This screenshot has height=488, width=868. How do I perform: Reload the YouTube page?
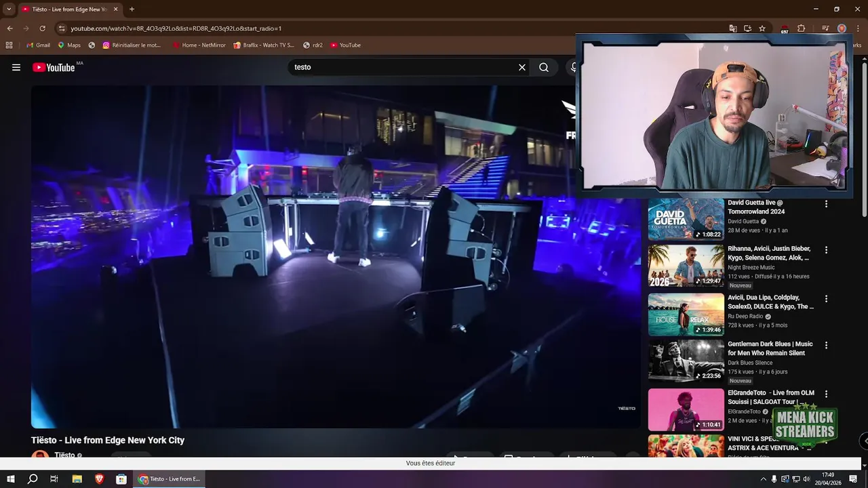click(42, 28)
